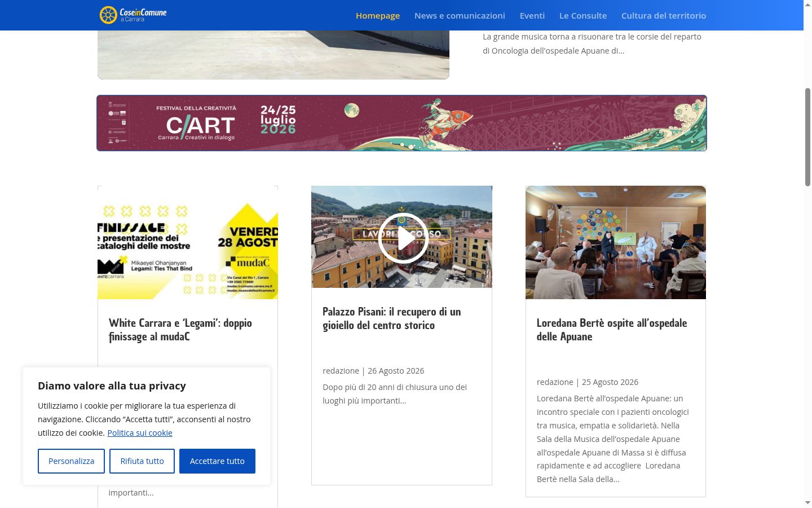
Task: Click Rifiuta tutto button
Action: (142, 461)
